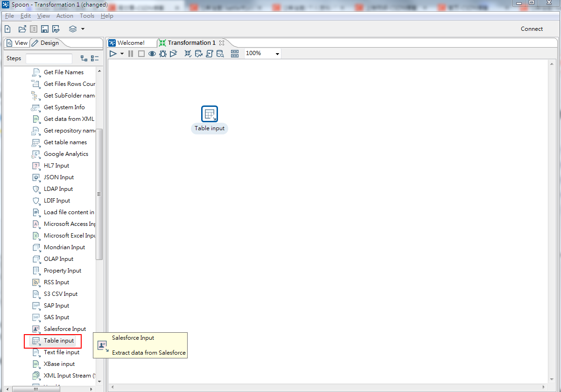Open the Action menu
Screen dimensions: 561x392
point(64,15)
